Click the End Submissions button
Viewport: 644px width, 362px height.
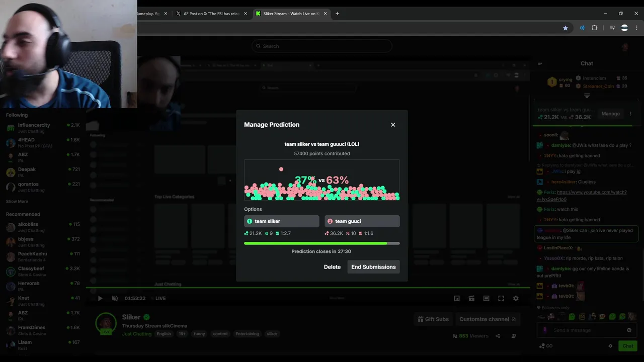pyautogui.click(x=373, y=267)
